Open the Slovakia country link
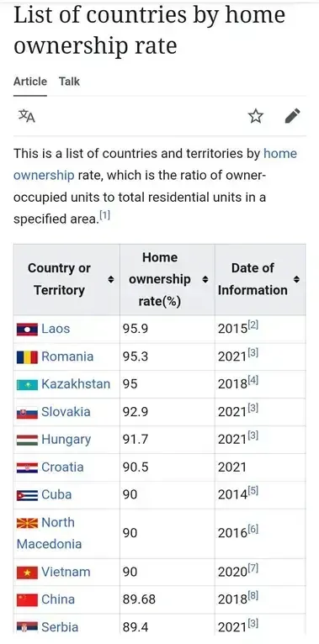 (66, 411)
